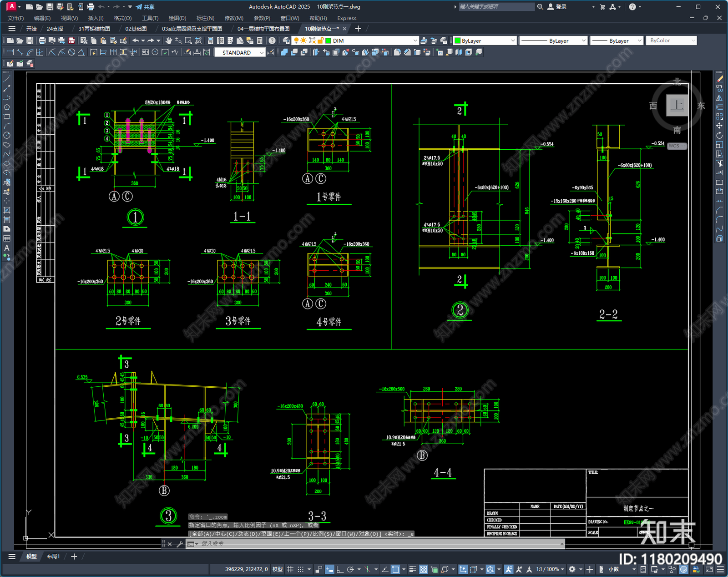Click the Plot printer icon in the standard toolbar
Screen dimensions: 728x577
(x=42, y=40)
